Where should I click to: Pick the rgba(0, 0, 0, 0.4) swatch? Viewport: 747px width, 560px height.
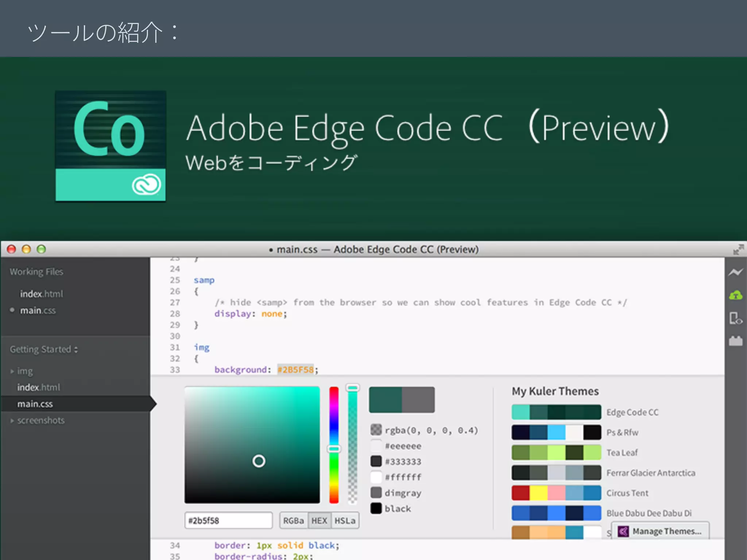coord(376,430)
